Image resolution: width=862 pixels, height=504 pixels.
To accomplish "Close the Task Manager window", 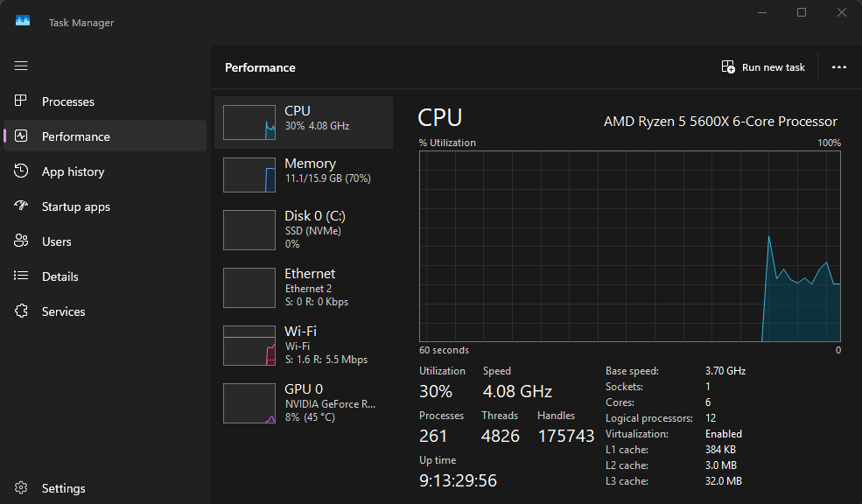I will [x=842, y=12].
